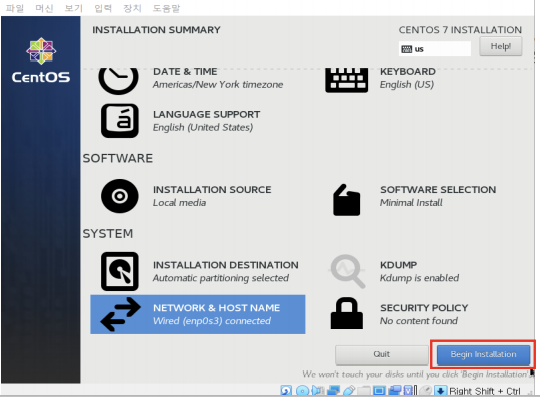Screen dimensions: 540x397
Task: Open the Installation Source disc icon
Action: click(120, 196)
